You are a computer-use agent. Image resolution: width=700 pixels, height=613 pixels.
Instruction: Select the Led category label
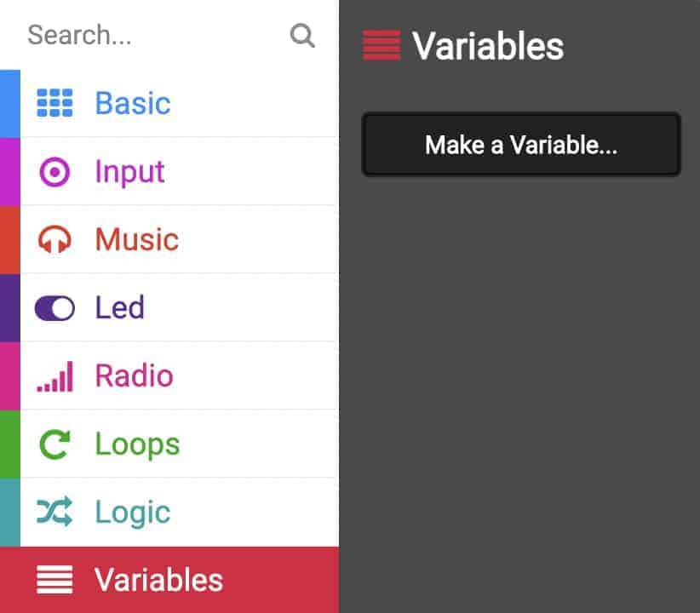tap(119, 307)
